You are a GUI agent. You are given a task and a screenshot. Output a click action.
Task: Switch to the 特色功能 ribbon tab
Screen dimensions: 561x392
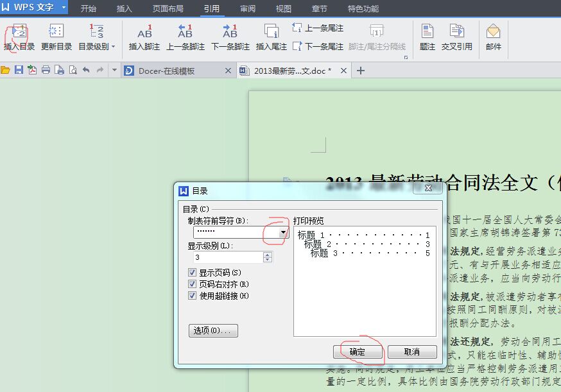[x=363, y=8]
